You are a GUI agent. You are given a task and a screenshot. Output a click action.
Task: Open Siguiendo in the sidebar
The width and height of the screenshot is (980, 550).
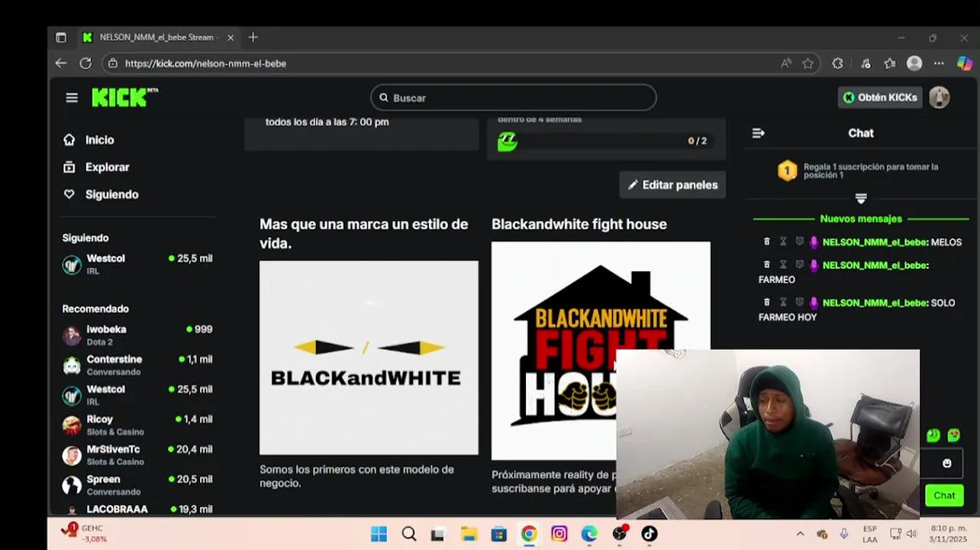pyautogui.click(x=111, y=195)
